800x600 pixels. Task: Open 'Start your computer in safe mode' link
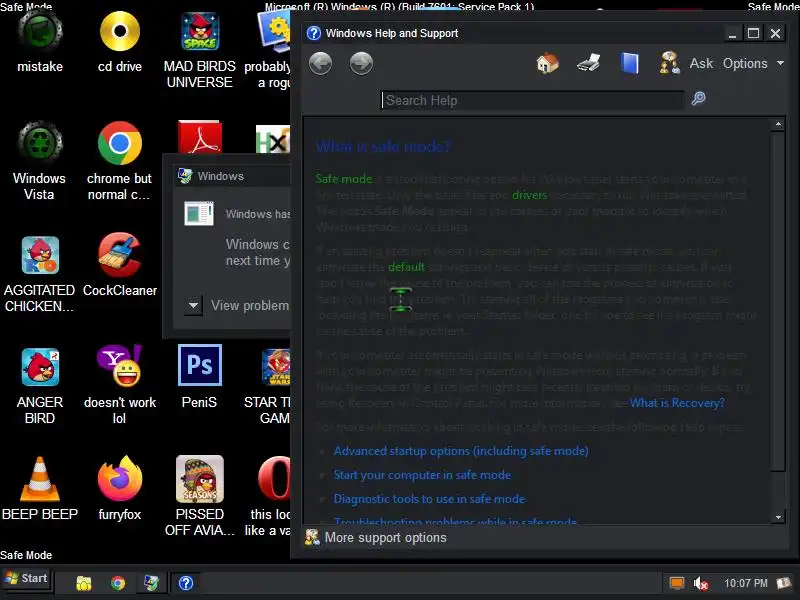(422, 475)
